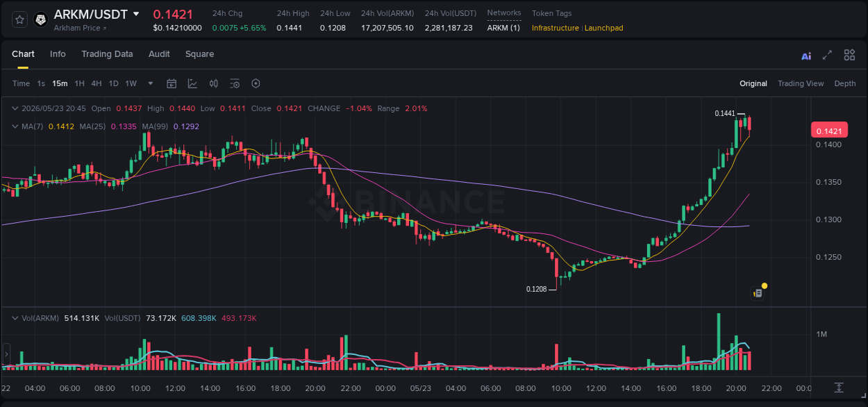The image size is (868, 407).
Task: Open the news note icon under yellow dot
Action: [758, 294]
